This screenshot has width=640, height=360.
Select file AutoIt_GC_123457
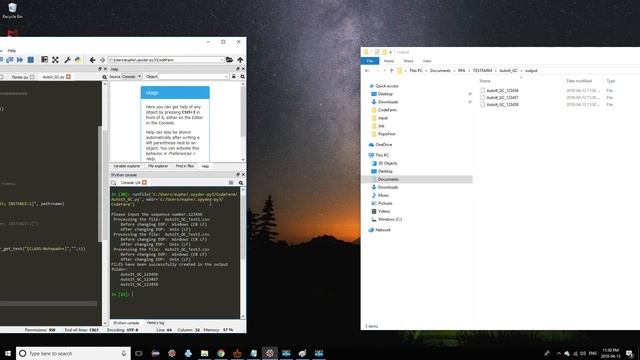(502, 98)
